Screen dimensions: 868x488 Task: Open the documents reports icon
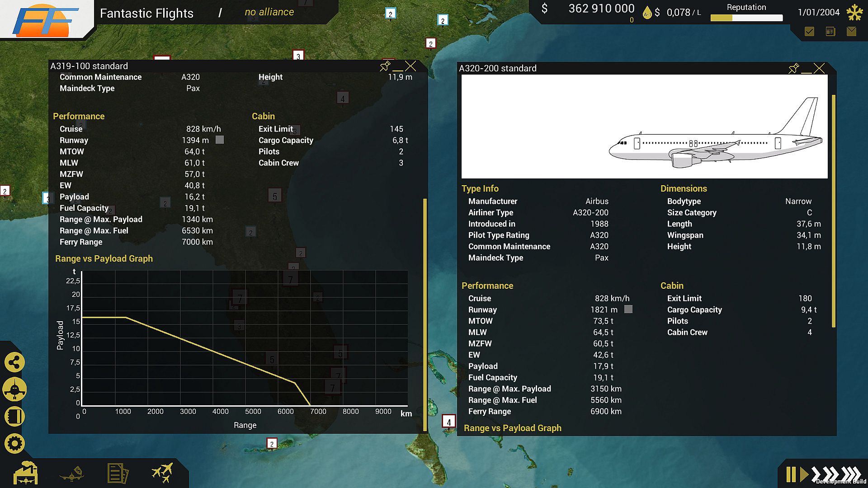point(118,474)
